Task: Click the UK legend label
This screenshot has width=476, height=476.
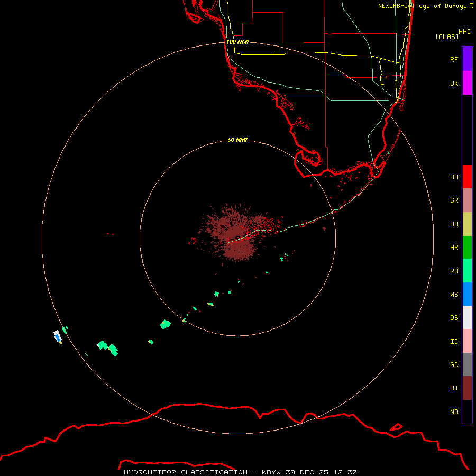Action: click(454, 83)
